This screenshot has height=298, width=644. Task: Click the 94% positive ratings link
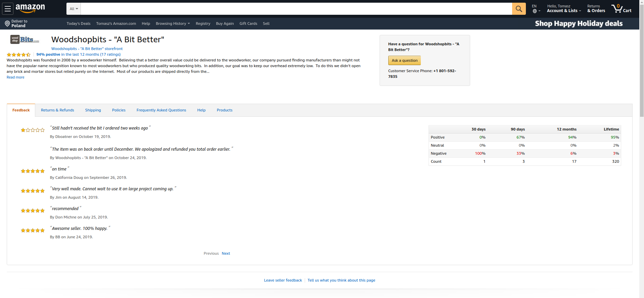79,54
